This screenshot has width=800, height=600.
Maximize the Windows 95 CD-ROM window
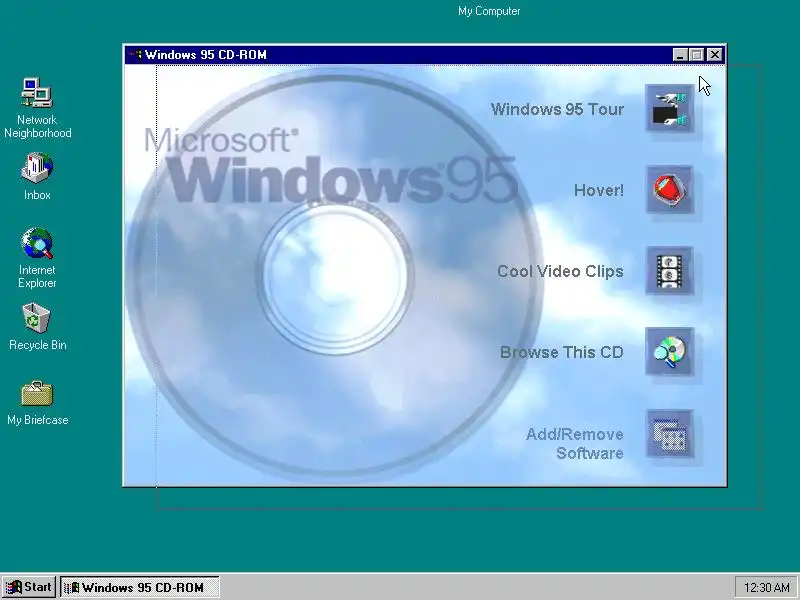(x=696, y=55)
